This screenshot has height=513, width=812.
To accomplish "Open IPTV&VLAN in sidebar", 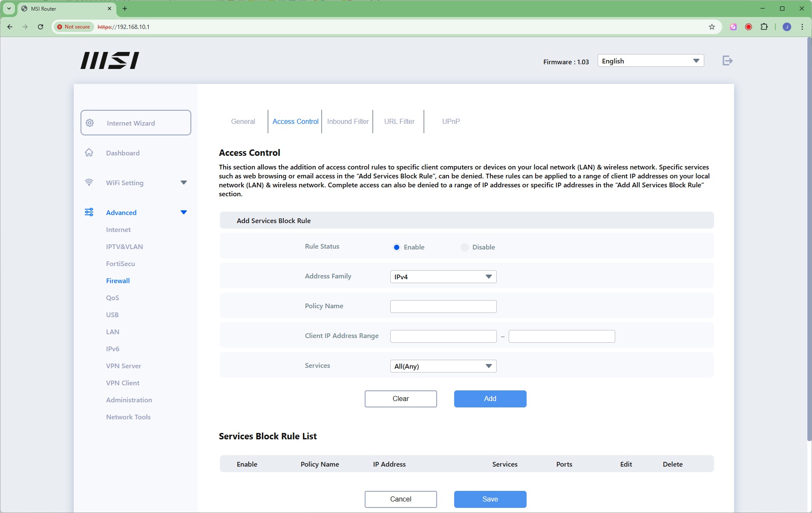I will 124,246.
